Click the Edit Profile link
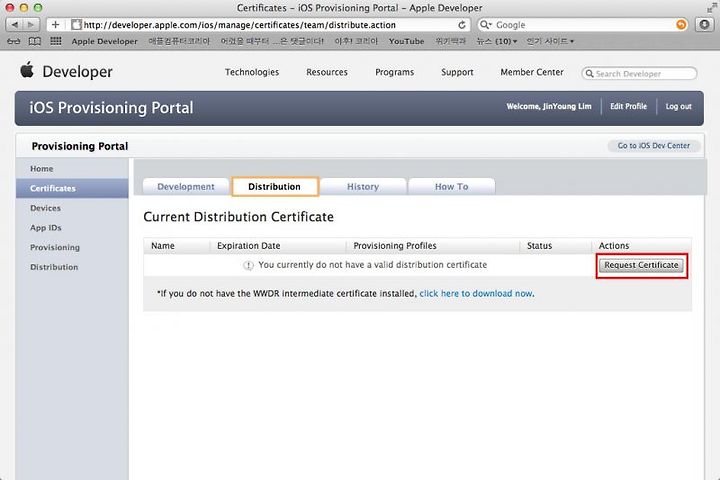 pyautogui.click(x=628, y=106)
